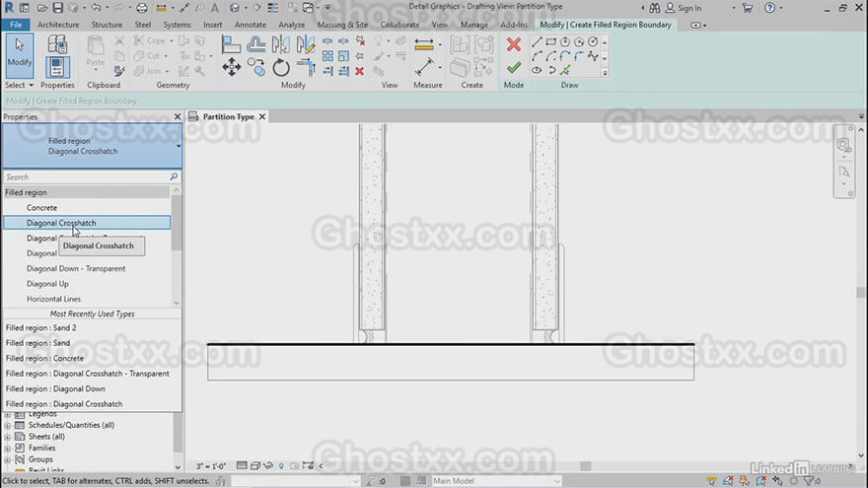Activate Mirror - Pick Axis tool
The width and height of the screenshot is (868, 488).
tap(281, 44)
